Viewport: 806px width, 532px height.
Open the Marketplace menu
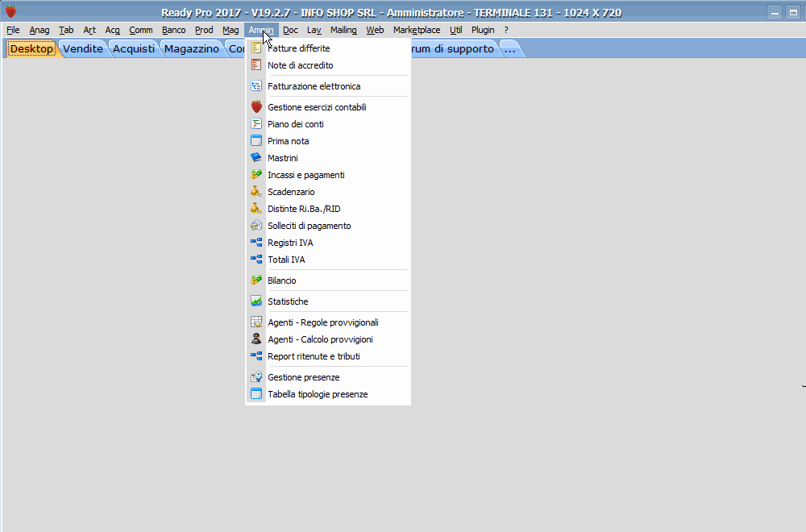[x=417, y=30]
